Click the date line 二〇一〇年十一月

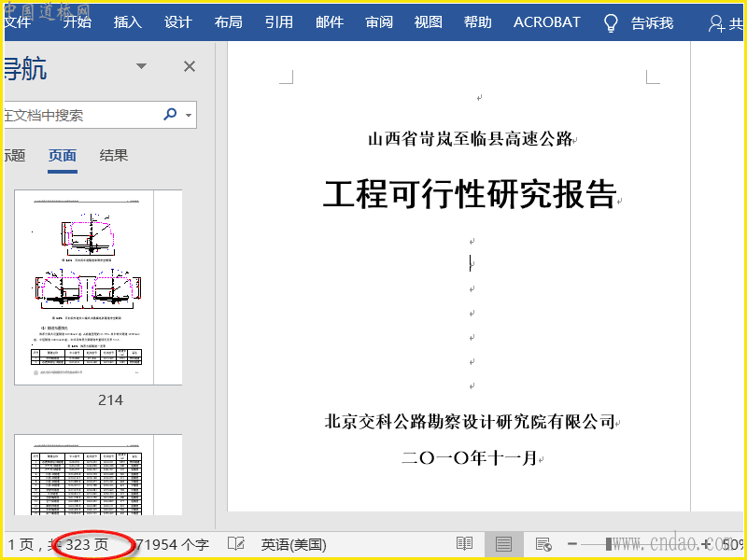tap(471, 457)
